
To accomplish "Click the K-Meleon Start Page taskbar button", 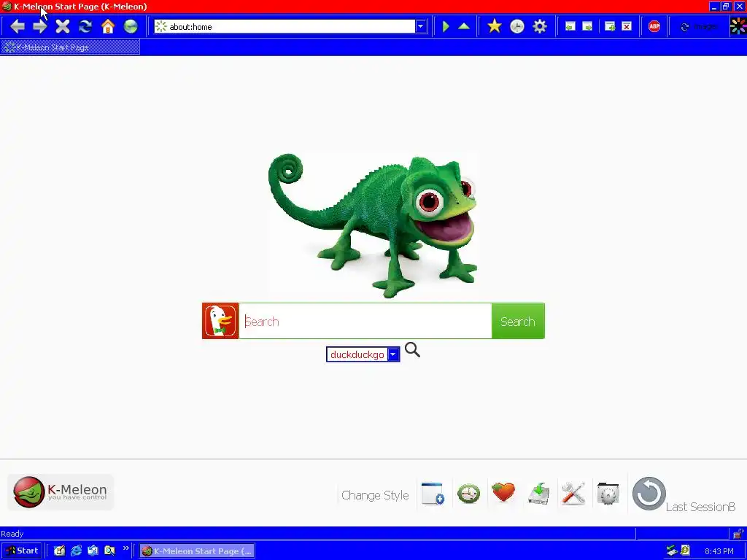I will click(197, 551).
